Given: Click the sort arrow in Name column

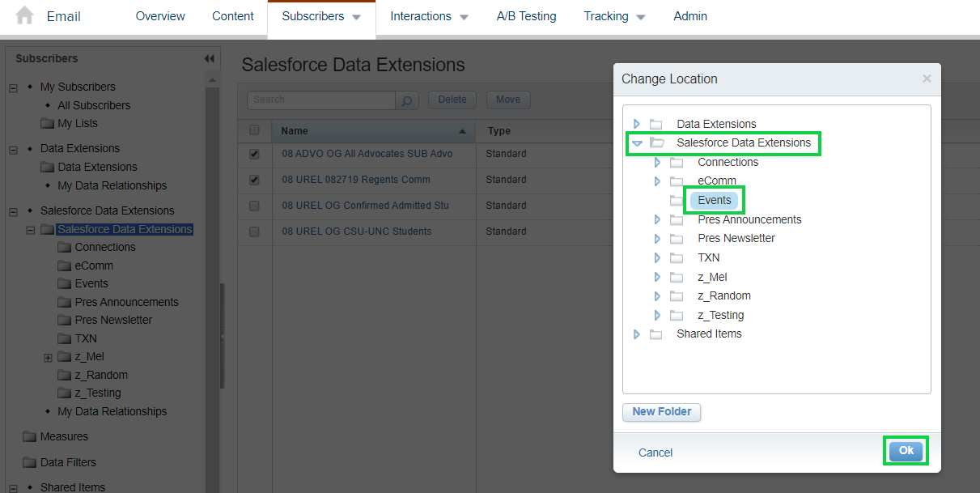Looking at the screenshot, I should coord(462,131).
